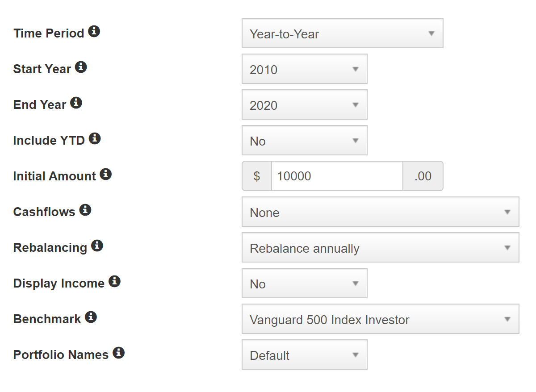Open the Display Income dropdown
Screen dimensions: 536x392
tap(305, 283)
